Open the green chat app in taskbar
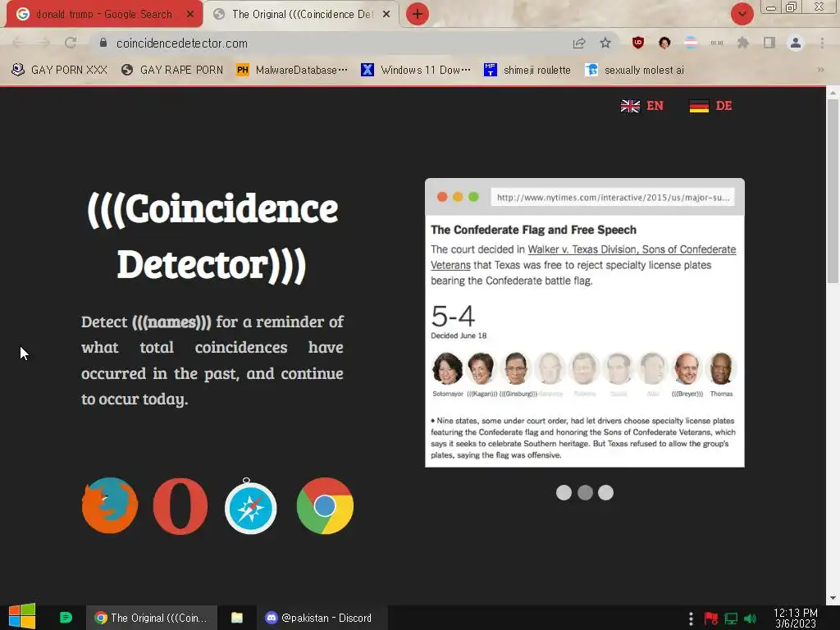This screenshot has height=630, width=840. pyautogui.click(x=66, y=618)
